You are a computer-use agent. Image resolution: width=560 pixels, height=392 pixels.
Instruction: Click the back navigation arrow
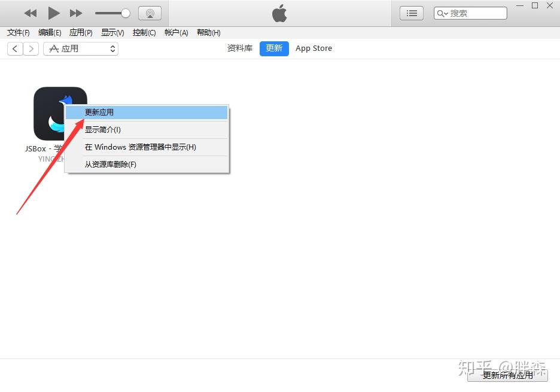click(x=14, y=48)
